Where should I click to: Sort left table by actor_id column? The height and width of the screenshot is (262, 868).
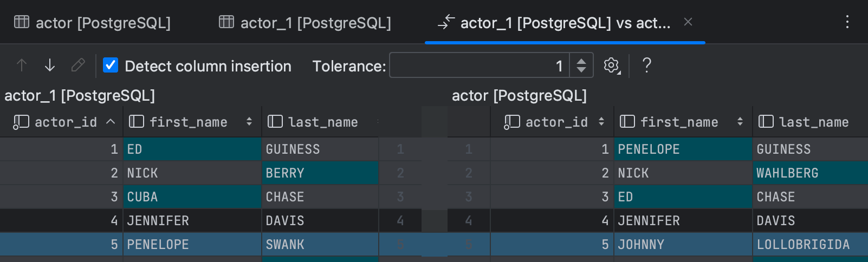[x=65, y=122]
